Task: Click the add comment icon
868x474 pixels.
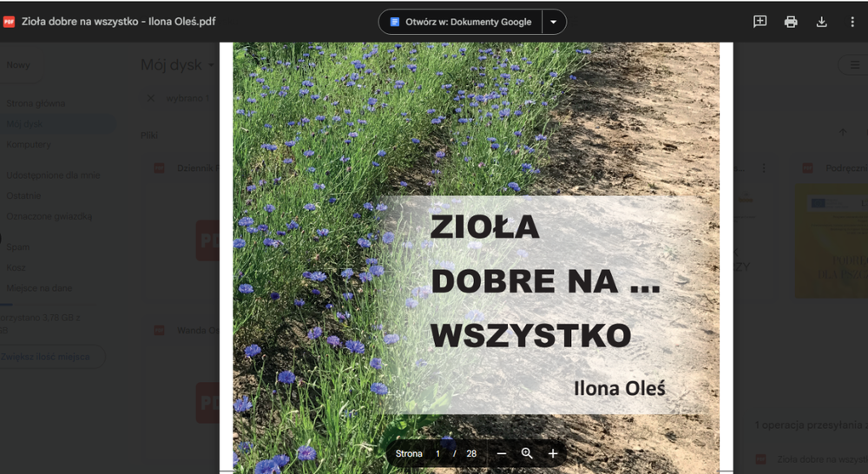Action: [760, 22]
